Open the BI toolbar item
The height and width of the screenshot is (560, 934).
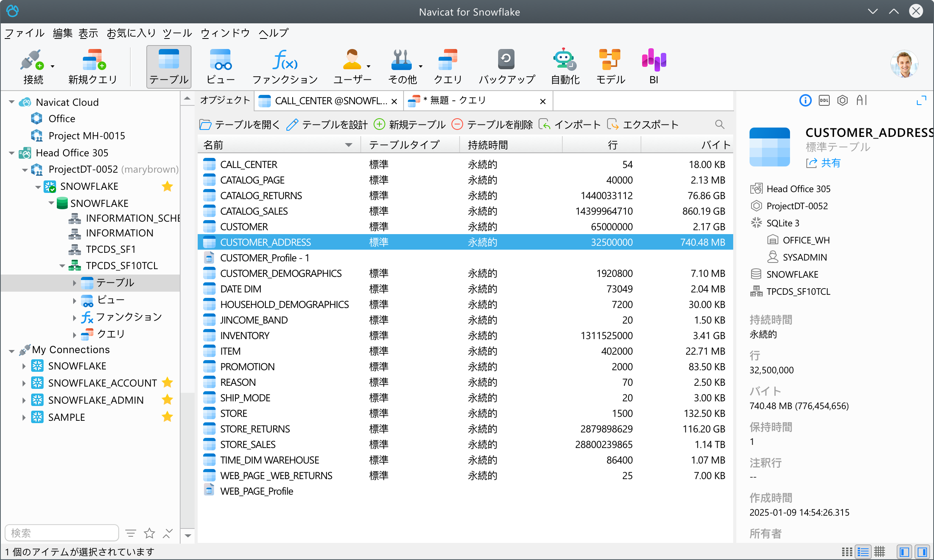point(654,67)
